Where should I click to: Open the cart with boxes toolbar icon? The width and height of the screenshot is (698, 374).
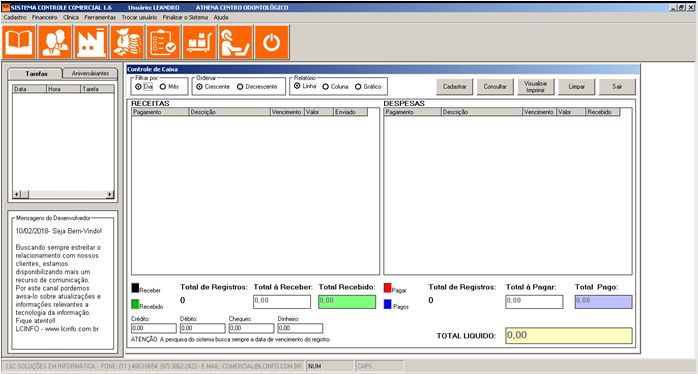(199, 42)
